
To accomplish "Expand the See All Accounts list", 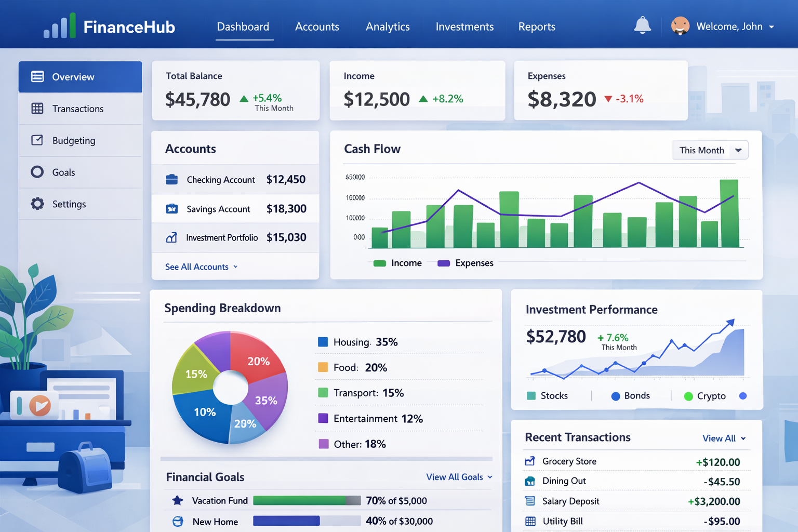I will 201,267.
